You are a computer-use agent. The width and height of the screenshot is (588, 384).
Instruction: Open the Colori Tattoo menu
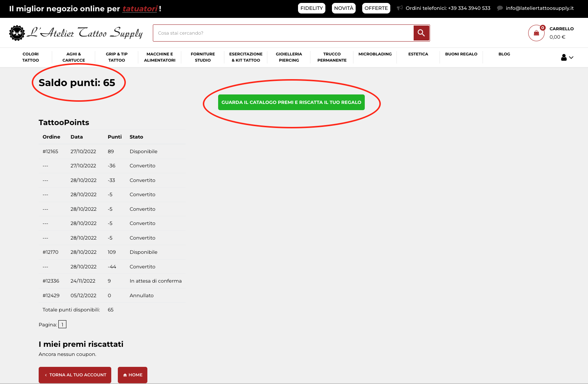[31, 57]
